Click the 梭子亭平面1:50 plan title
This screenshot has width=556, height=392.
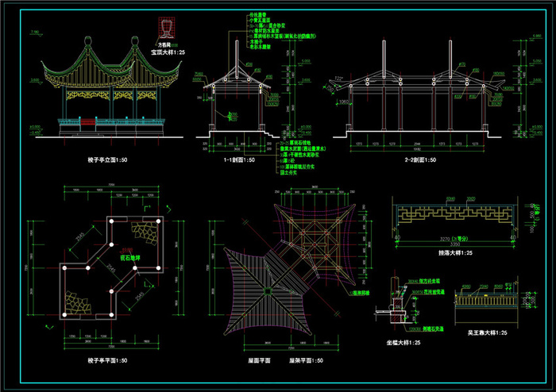pos(107,360)
